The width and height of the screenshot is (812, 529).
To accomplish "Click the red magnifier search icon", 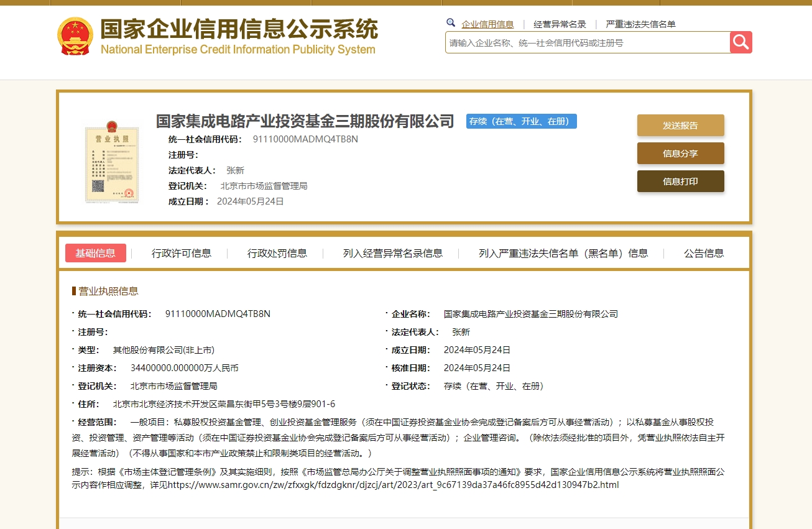I will 739,42.
